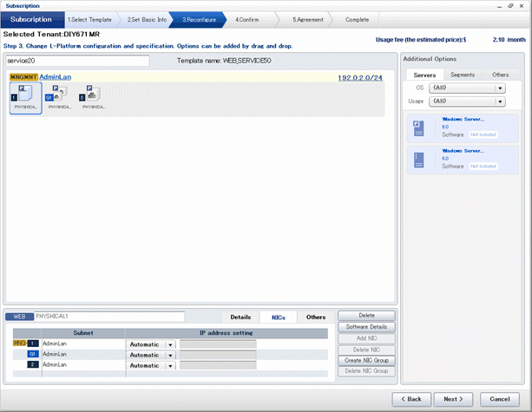
Task: Proceed with the Next button
Action: pyautogui.click(x=453, y=399)
